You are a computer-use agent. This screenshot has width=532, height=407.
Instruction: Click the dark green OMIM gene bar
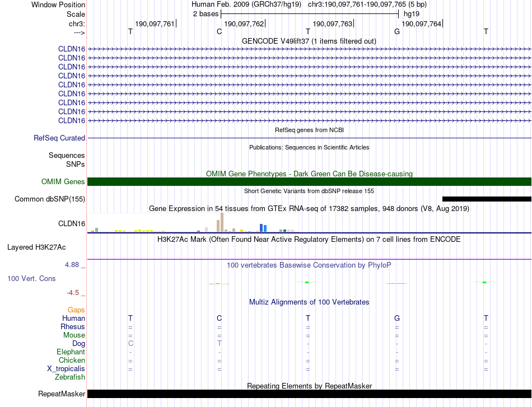click(310, 181)
